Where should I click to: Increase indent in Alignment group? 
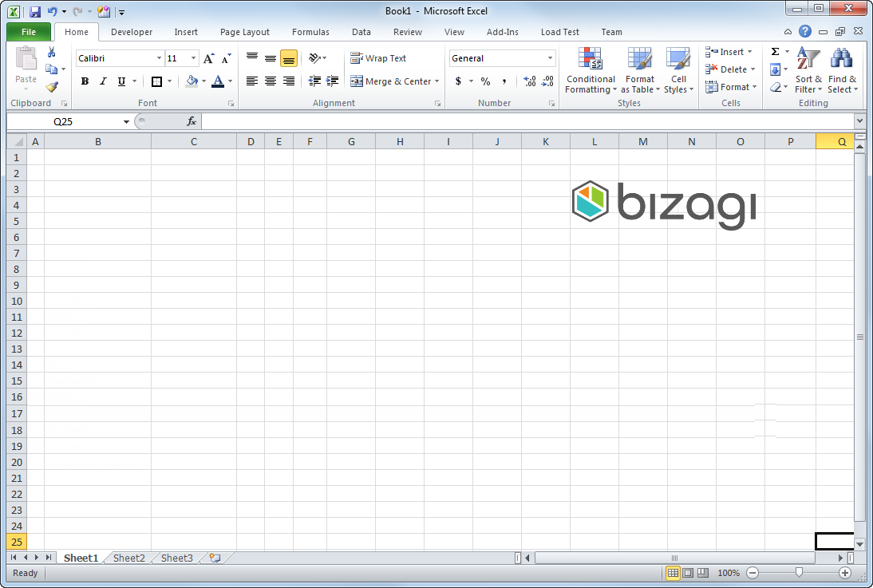(x=333, y=81)
